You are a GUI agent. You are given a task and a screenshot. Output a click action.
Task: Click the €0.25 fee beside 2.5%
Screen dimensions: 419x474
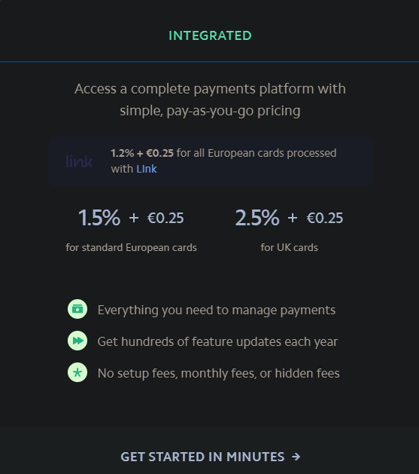[325, 218]
